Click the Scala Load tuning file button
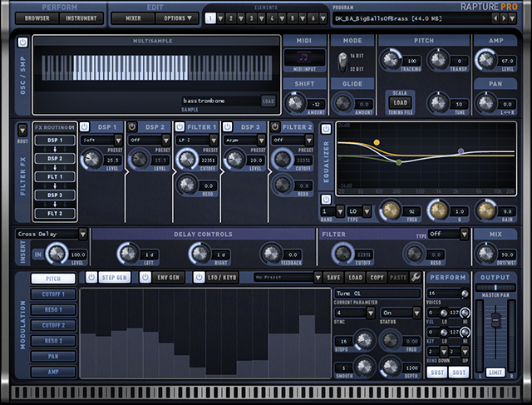The image size is (532, 405). click(397, 105)
